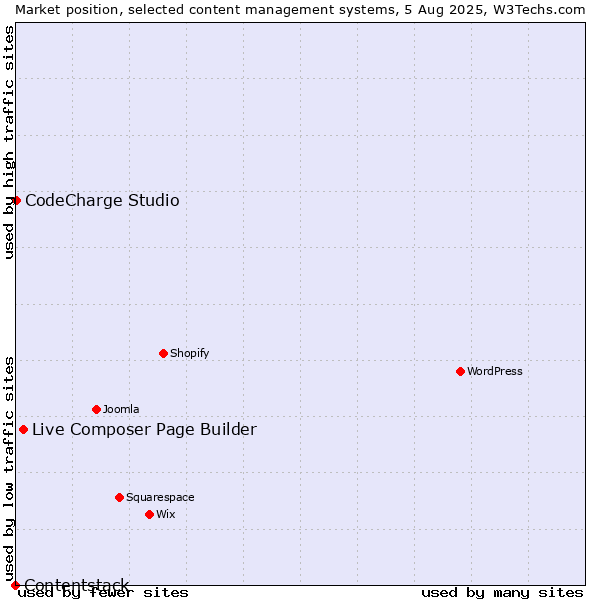Click the CodeCharge Studio data point
Screen dimensions: 600x600
pos(16,200)
